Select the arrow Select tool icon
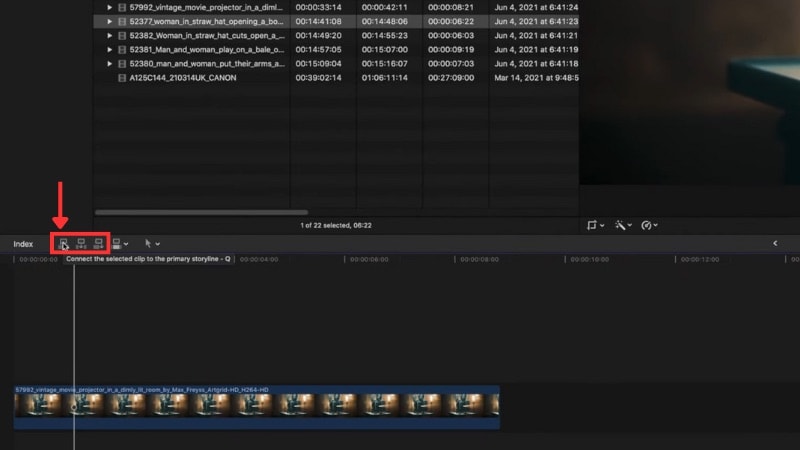This screenshot has height=450, width=800. 148,243
